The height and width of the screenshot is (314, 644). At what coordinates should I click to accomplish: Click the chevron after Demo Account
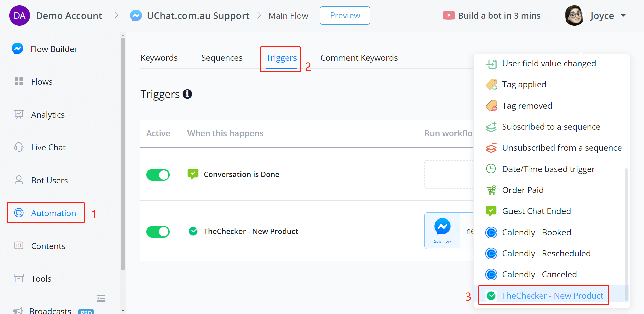[116, 15]
